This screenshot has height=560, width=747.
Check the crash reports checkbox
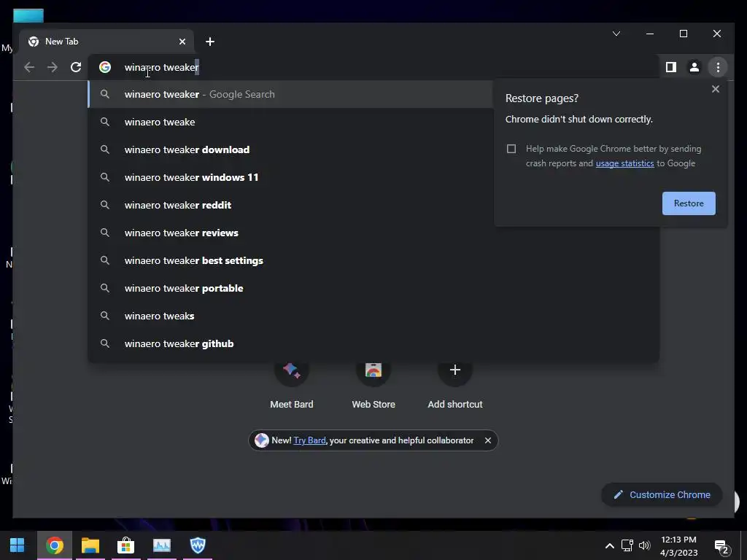511,149
